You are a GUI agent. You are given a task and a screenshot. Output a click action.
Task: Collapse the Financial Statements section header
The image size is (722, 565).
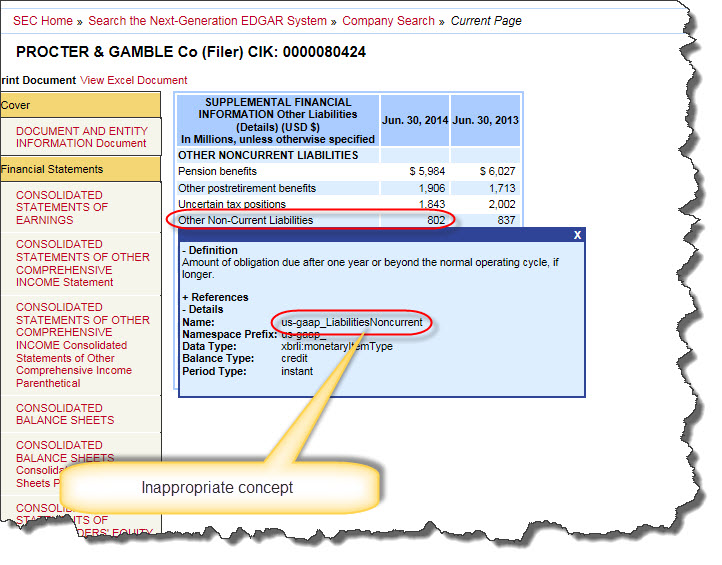[x=81, y=169]
